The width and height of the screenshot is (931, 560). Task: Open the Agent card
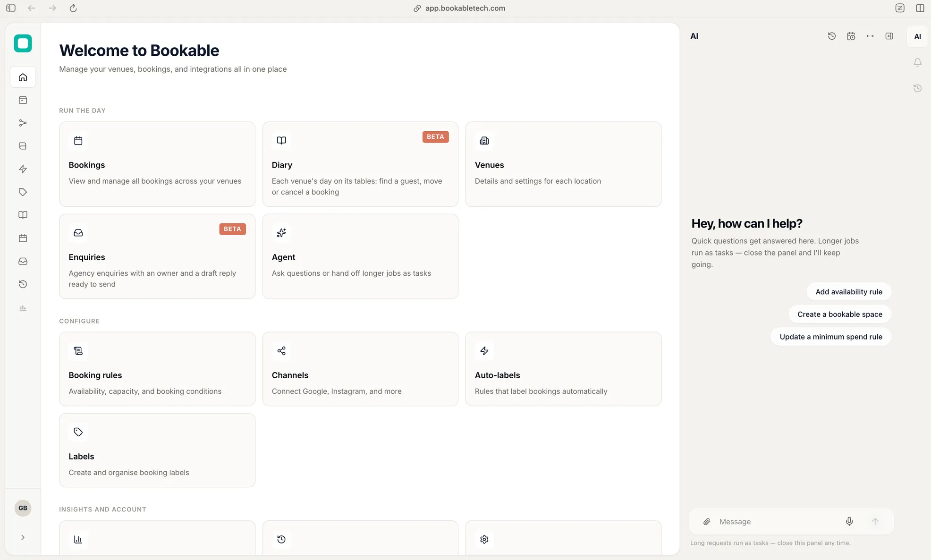pos(360,256)
